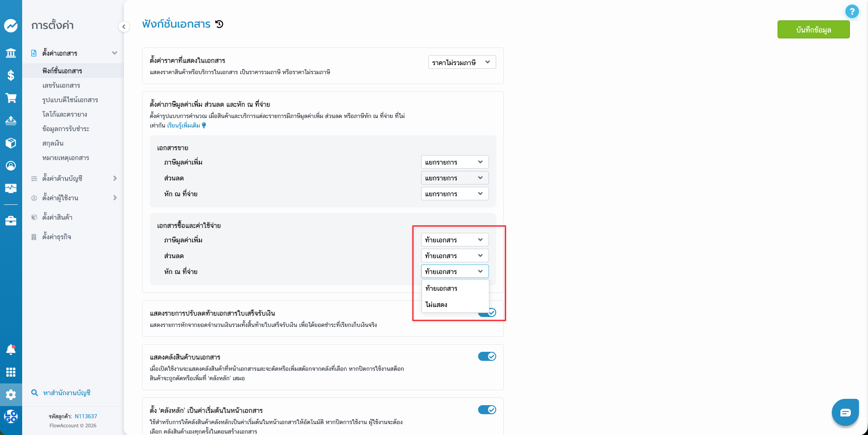Turn off แสดงรายการปรับลดท้ายเอกสารใบเสร็จรับเงิน switch

(487, 312)
